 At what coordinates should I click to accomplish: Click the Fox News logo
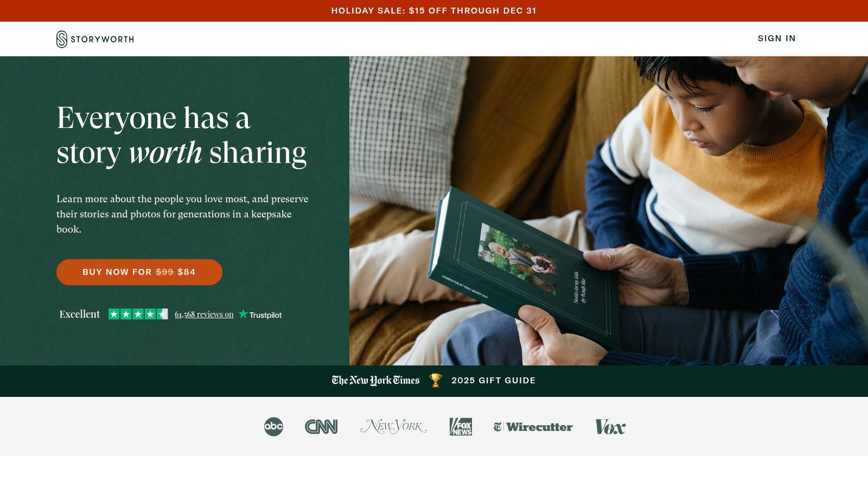click(461, 427)
